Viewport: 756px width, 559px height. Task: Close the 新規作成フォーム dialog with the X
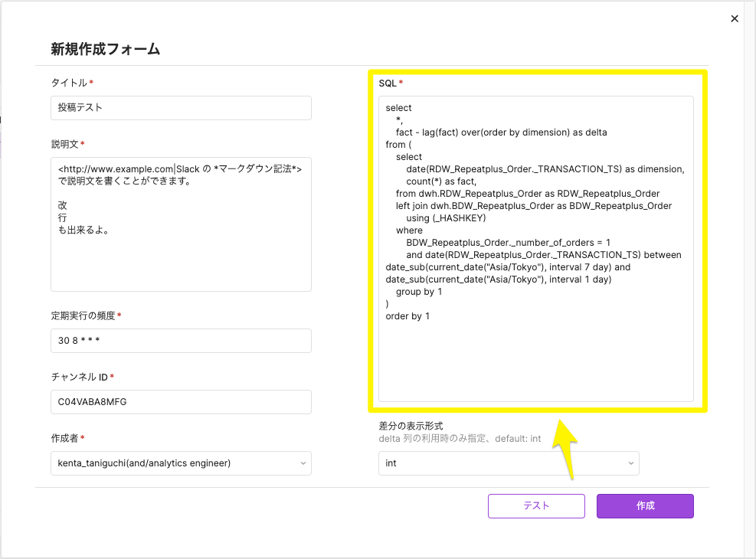735,19
